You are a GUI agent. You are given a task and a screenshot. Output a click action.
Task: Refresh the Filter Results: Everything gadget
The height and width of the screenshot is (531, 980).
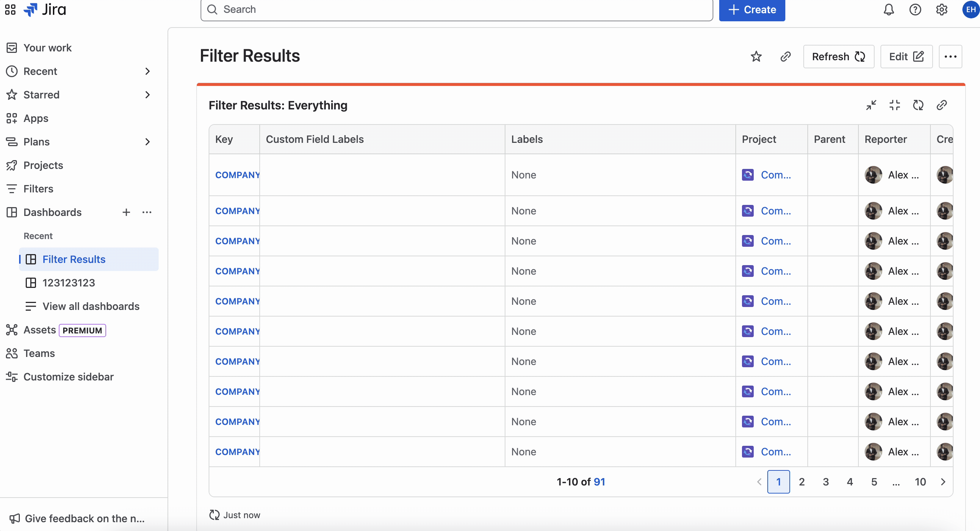point(918,105)
